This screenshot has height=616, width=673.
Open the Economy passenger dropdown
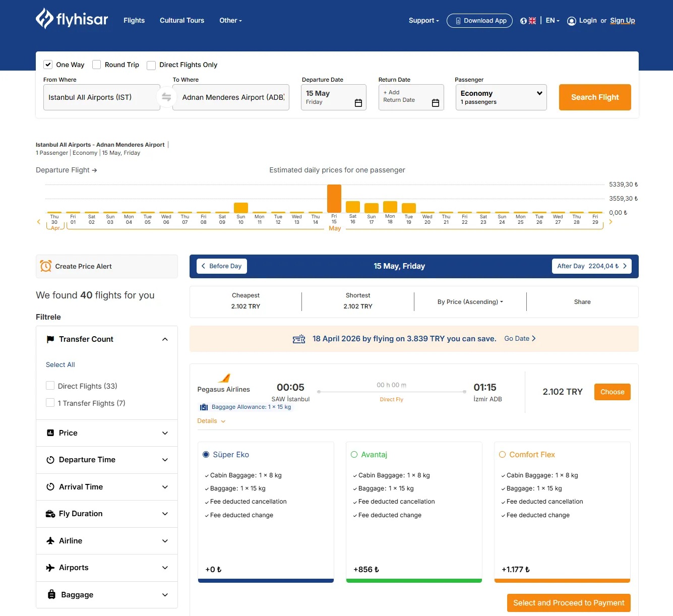click(x=501, y=97)
